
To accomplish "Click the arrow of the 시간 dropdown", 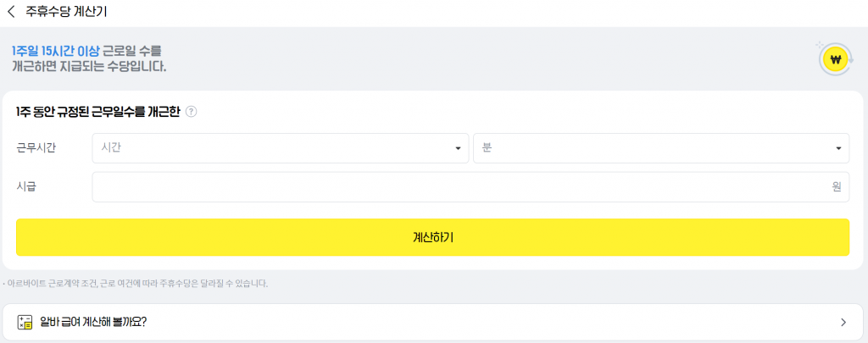I will pyautogui.click(x=458, y=148).
